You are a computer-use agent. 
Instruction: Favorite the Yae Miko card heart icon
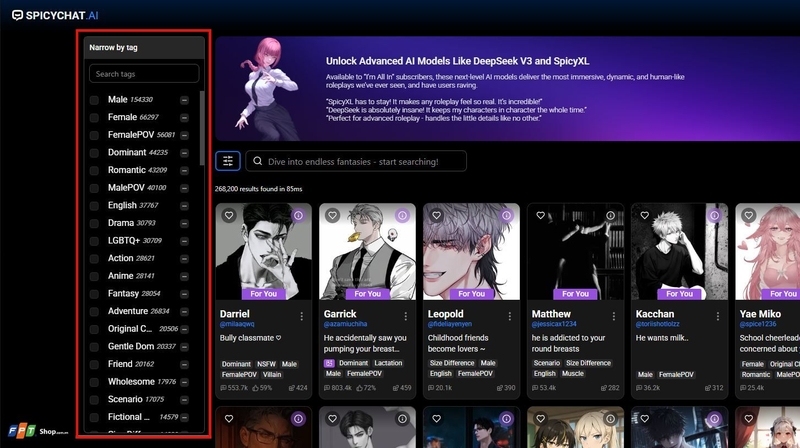(x=748, y=215)
